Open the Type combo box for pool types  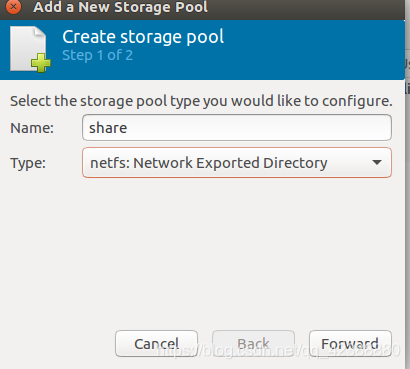click(x=237, y=163)
